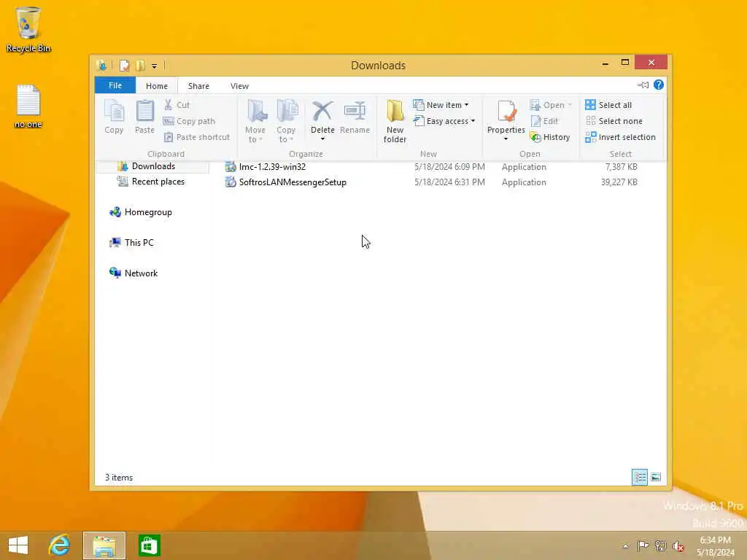
Task: Click the Delete X icon
Action: click(322, 112)
